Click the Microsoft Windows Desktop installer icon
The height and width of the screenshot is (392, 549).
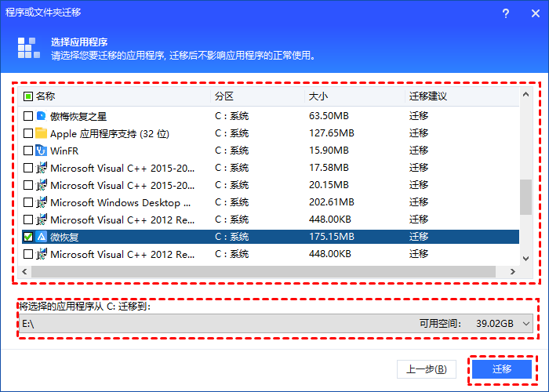(42, 202)
